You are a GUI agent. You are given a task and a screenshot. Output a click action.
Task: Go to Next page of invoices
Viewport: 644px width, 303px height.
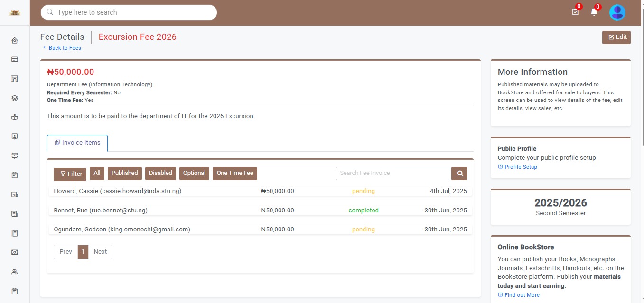click(x=100, y=252)
